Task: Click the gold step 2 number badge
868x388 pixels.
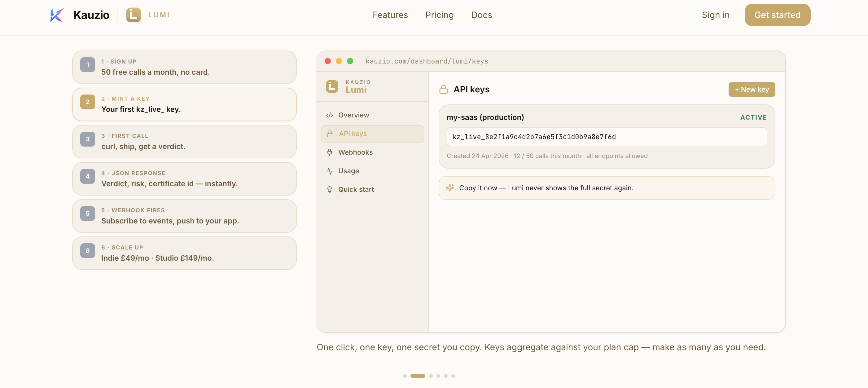Action: tap(88, 102)
